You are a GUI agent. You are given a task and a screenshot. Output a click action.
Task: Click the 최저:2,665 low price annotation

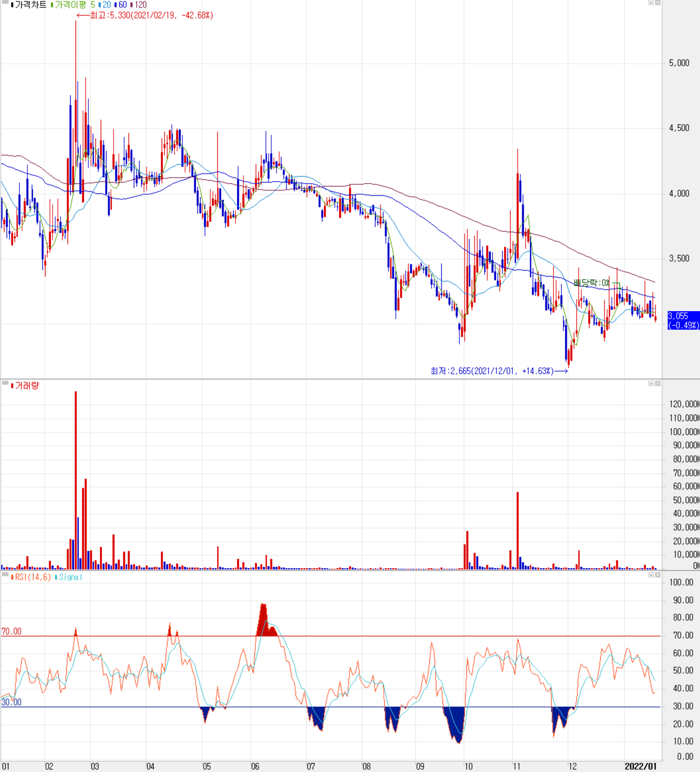[x=499, y=371]
